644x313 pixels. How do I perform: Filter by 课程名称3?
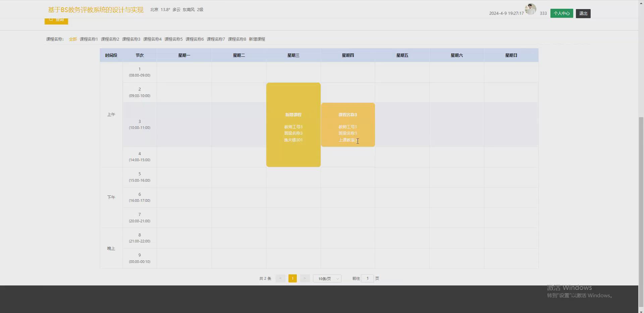[x=131, y=39]
